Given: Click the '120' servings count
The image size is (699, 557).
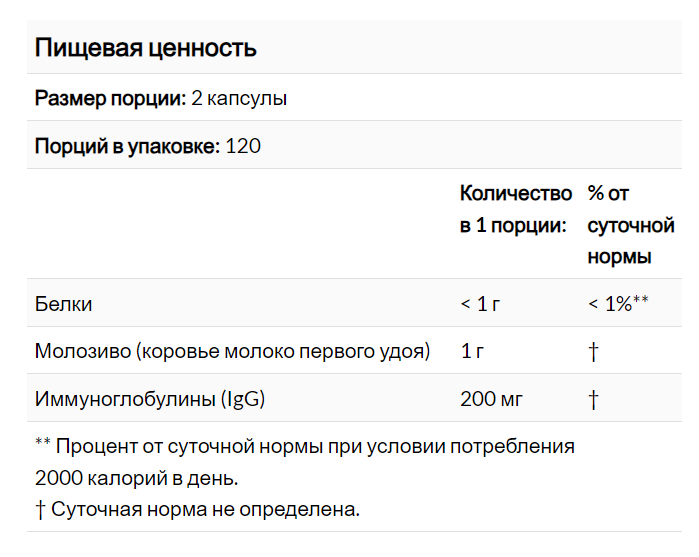Looking at the screenshot, I should 243,146.
